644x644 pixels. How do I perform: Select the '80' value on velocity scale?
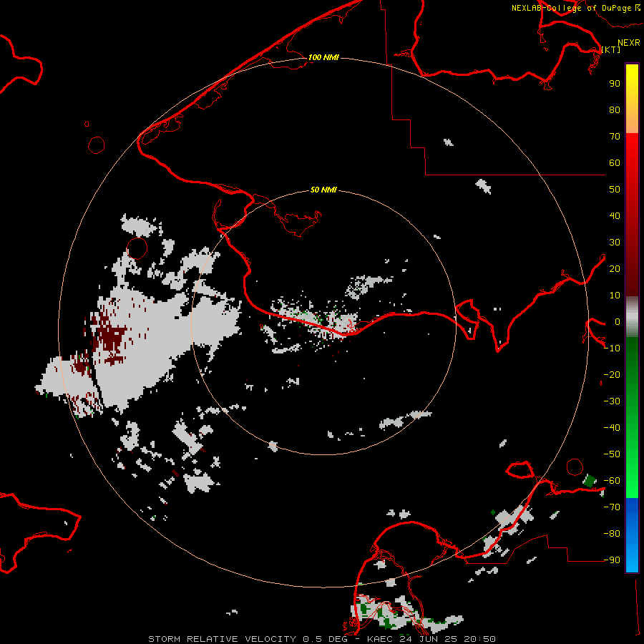pos(615,109)
